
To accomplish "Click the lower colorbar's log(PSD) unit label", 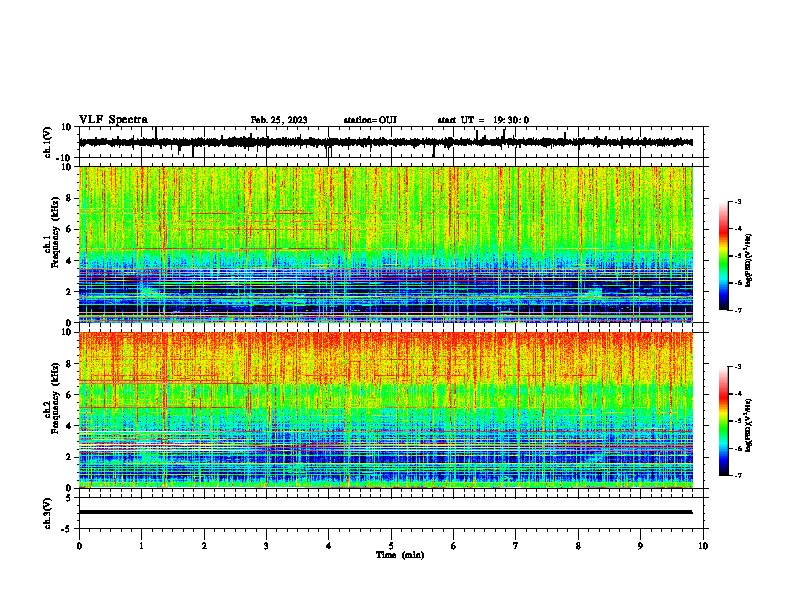I will point(748,425).
